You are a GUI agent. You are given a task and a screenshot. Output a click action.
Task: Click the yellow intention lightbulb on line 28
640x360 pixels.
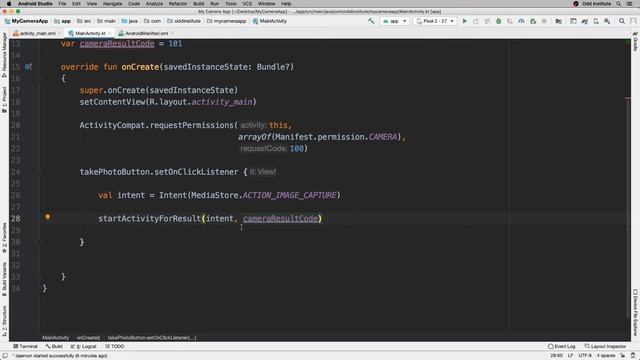(x=48, y=217)
